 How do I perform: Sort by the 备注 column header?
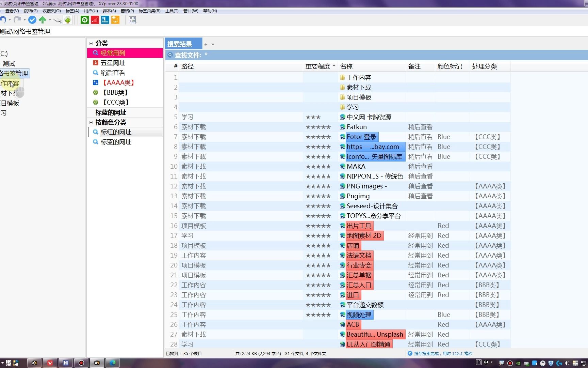[420, 66]
